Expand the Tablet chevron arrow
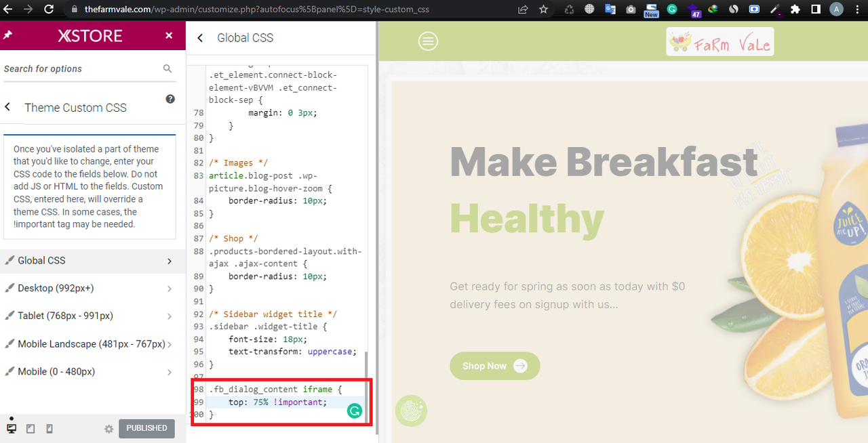 (170, 316)
